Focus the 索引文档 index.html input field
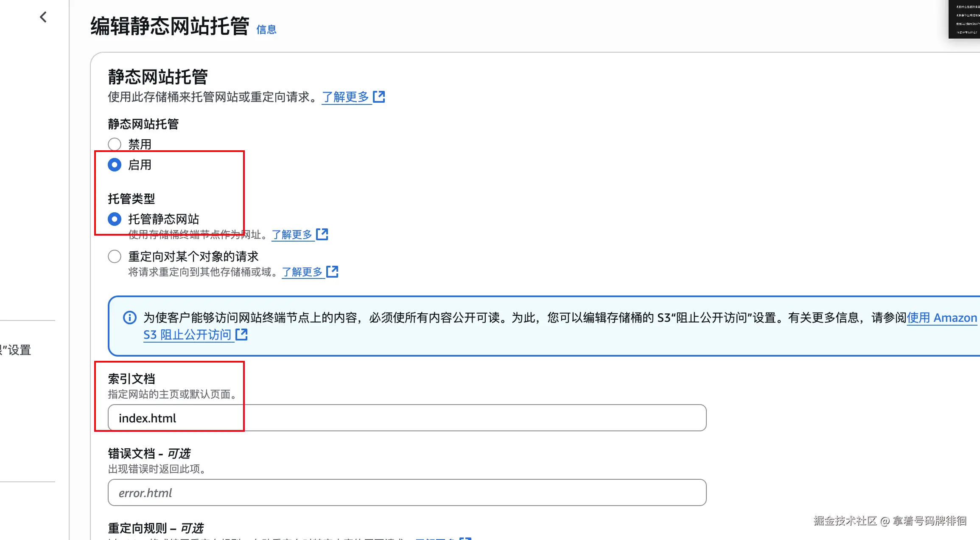 coord(407,418)
